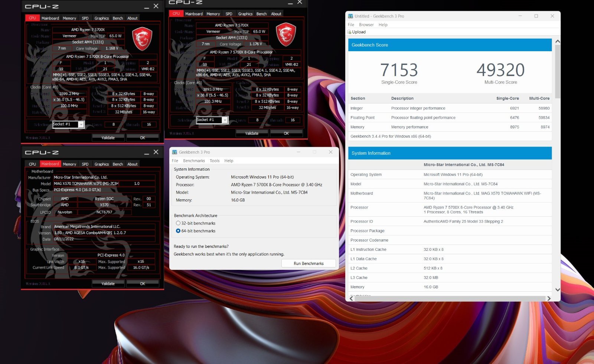Click the MSI dragon logo in second CPU-Z window

[286, 34]
